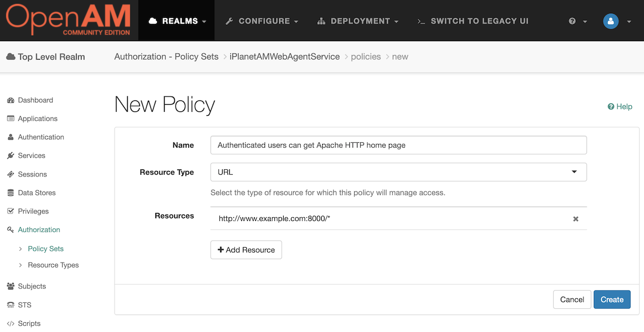Click the plus icon on Add Resource

(x=220, y=250)
